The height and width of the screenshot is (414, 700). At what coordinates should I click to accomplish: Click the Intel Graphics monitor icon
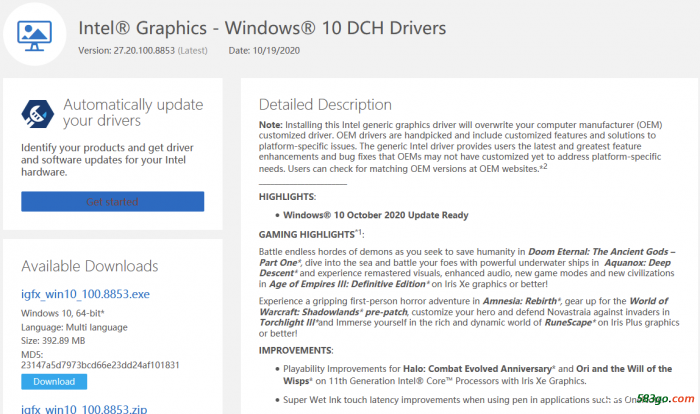[34, 35]
